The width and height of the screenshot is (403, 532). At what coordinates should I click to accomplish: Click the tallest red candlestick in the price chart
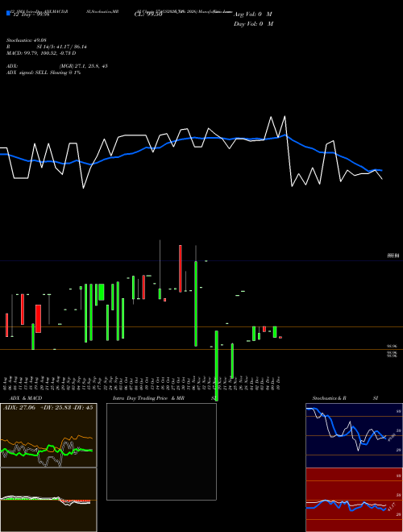tap(180, 268)
